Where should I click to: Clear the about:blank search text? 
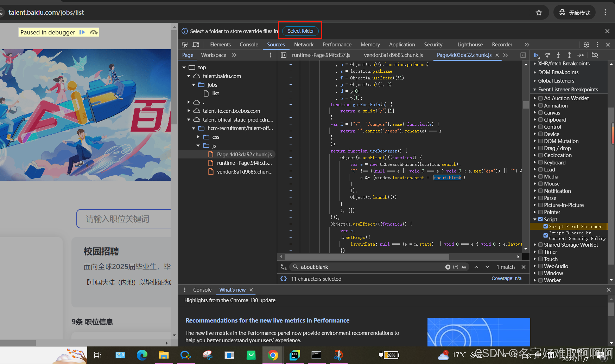(x=448, y=267)
